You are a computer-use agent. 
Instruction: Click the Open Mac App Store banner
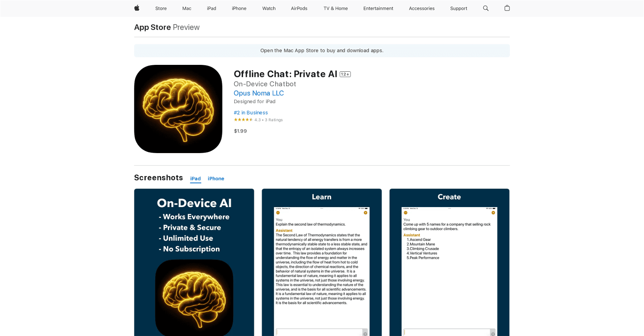(322, 51)
